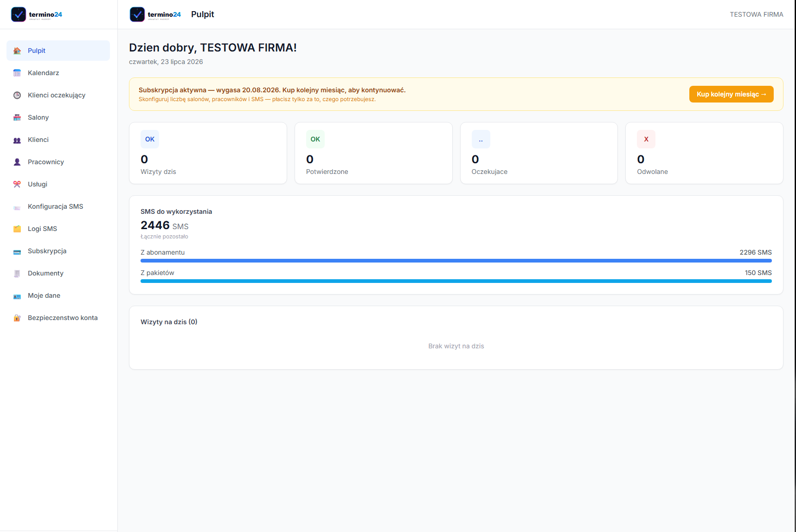This screenshot has width=796, height=532.
Task: Click the Kalendarz calendar icon
Action: coord(17,73)
